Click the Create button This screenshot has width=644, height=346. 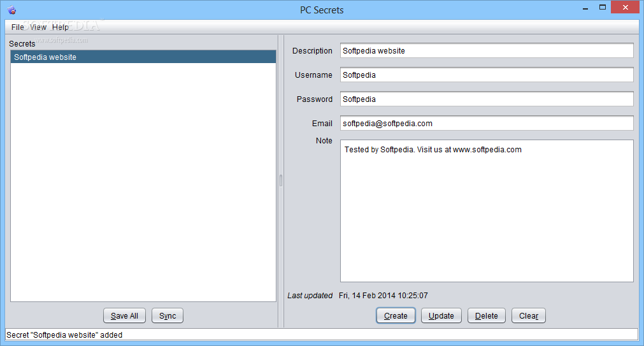[396, 315]
